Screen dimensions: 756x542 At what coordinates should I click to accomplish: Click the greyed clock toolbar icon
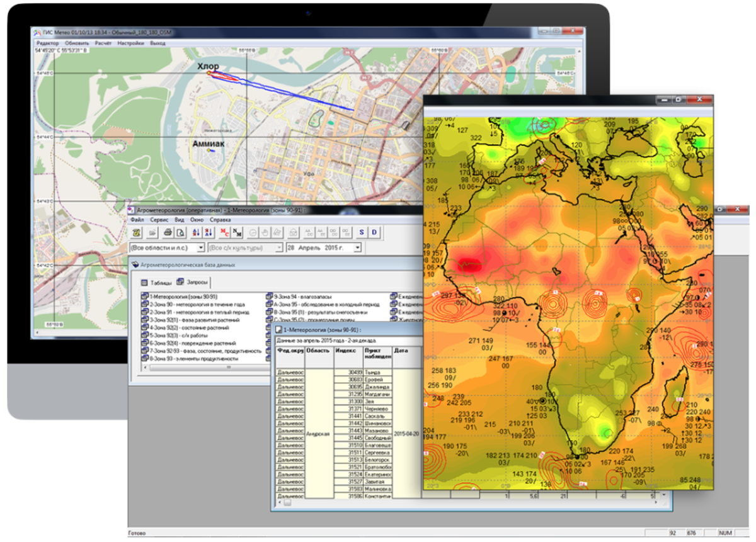pyautogui.click(x=252, y=233)
